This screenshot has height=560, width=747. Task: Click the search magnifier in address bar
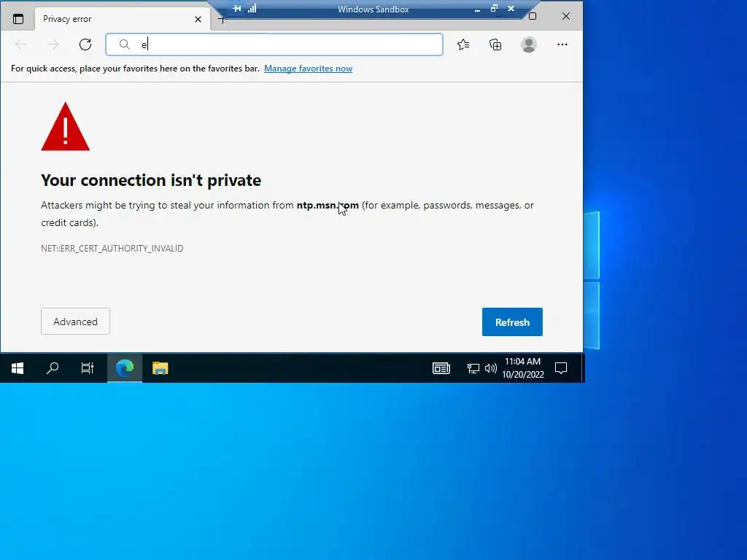pos(124,44)
